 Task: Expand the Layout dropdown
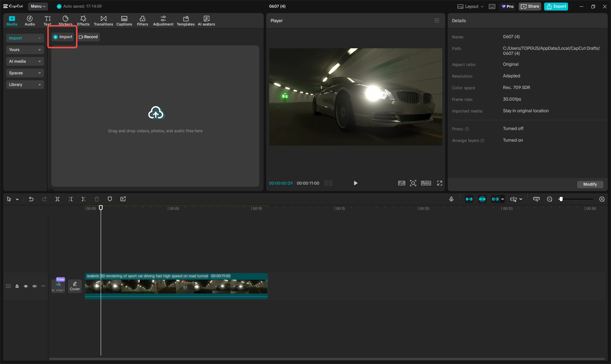tap(470, 6)
